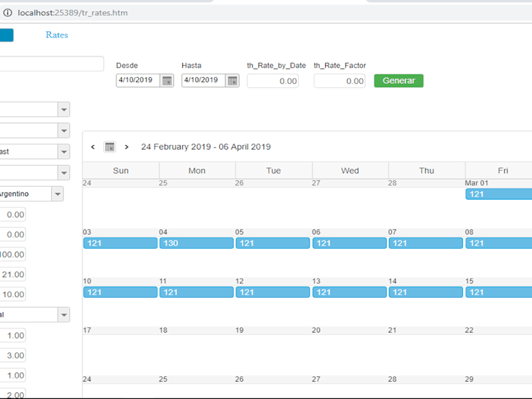This screenshot has width=532, height=399.
Task: Expand the Argentino dropdown
Action: pos(58,194)
